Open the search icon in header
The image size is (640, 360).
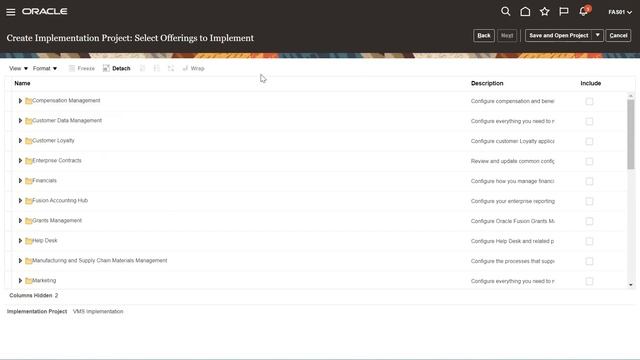(x=505, y=11)
